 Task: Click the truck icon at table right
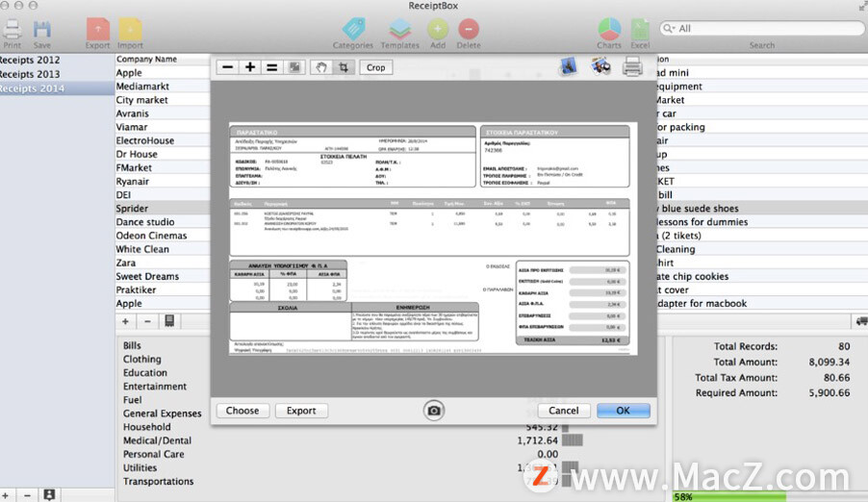pos(861,321)
